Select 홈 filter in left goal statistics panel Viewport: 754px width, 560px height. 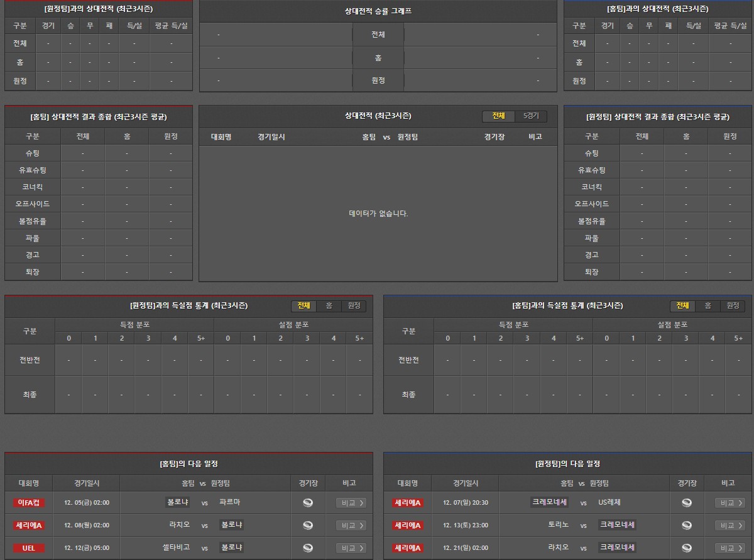coord(329,306)
